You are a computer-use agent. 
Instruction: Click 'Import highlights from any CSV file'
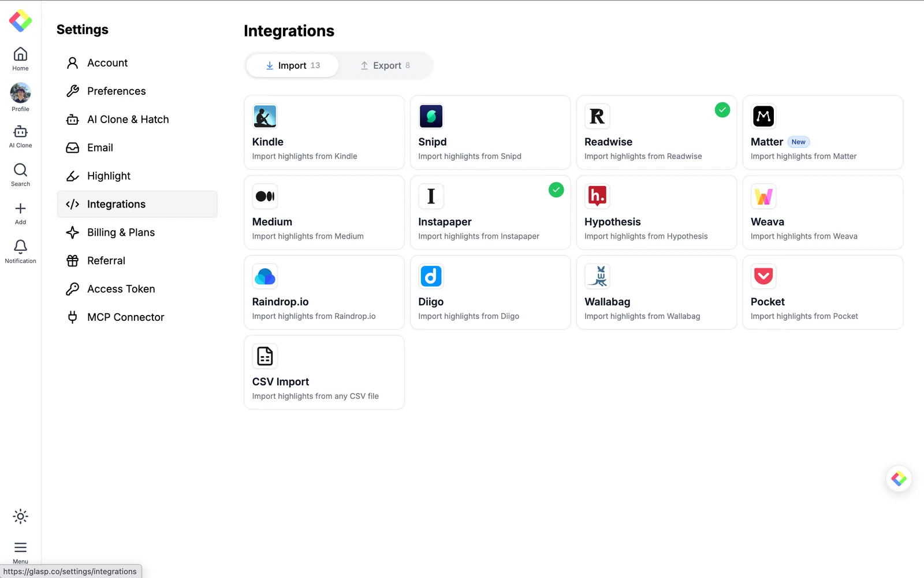click(x=315, y=397)
